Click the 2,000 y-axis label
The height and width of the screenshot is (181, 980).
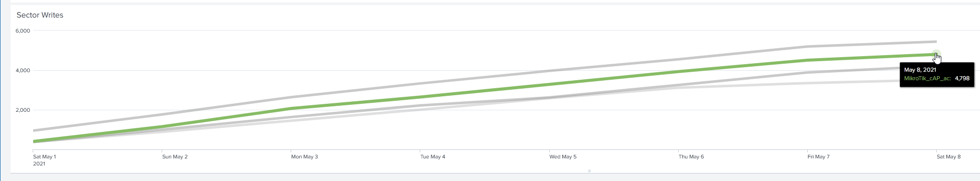pyautogui.click(x=23, y=110)
